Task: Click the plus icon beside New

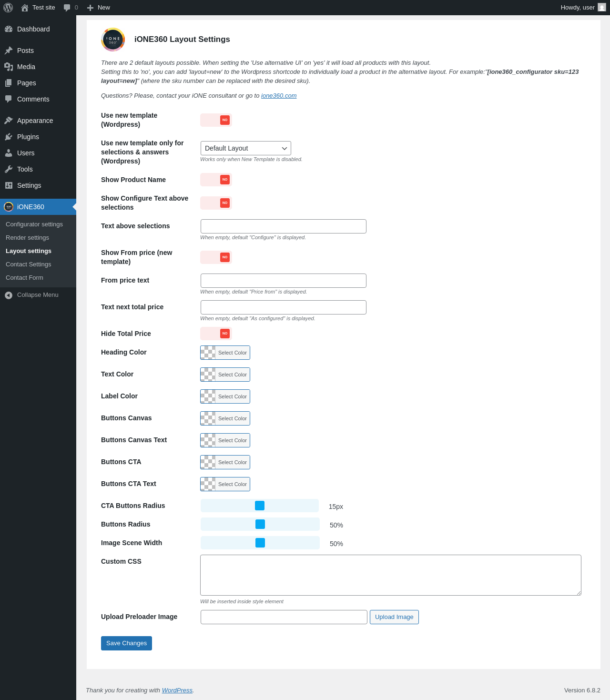Action: pyautogui.click(x=90, y=8)
